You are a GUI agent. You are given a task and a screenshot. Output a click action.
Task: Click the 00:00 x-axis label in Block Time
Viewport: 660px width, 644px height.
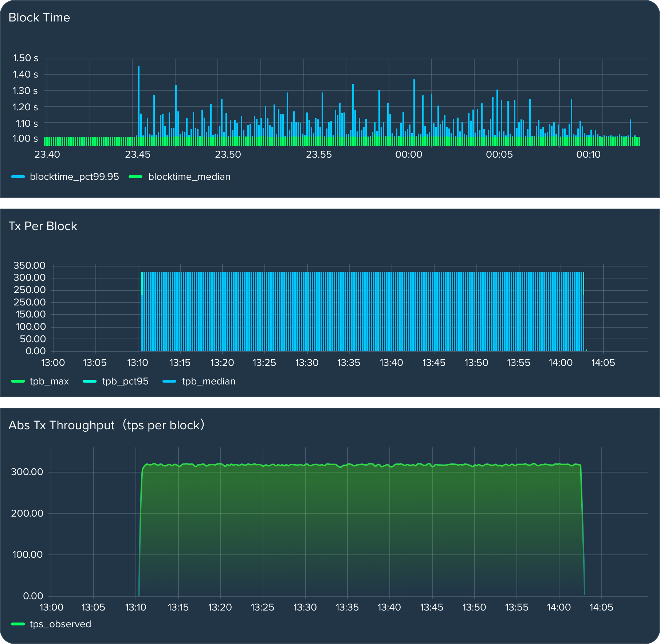409,154
